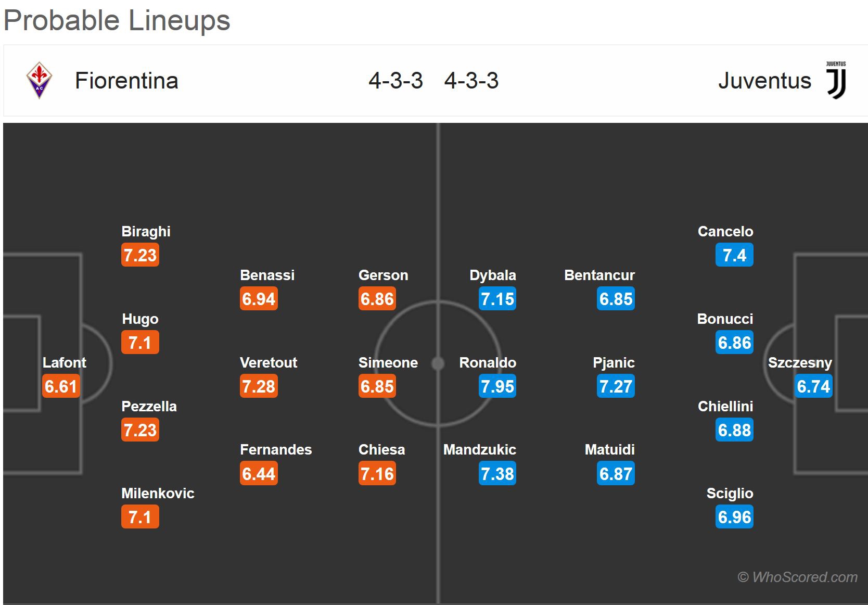Select Milenkovic's 7.1 rating badge

[x=140, y=517]
